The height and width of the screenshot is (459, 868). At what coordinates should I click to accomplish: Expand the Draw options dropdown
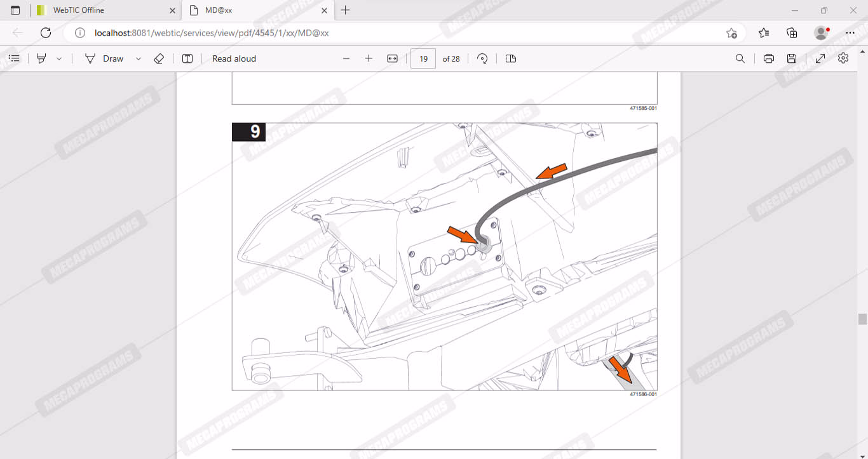tap(138, 58)
